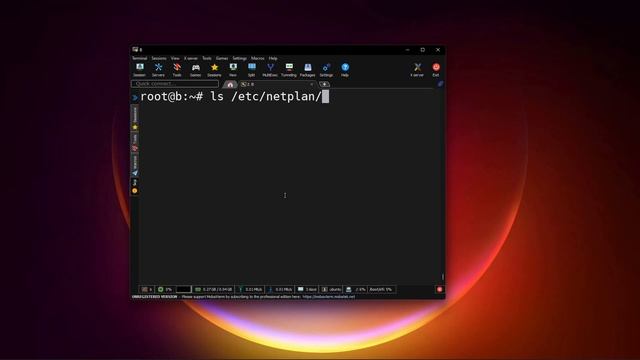
Task: Open the Sftp sidebar tab with orange icon
Action: [x=135, y=186]
